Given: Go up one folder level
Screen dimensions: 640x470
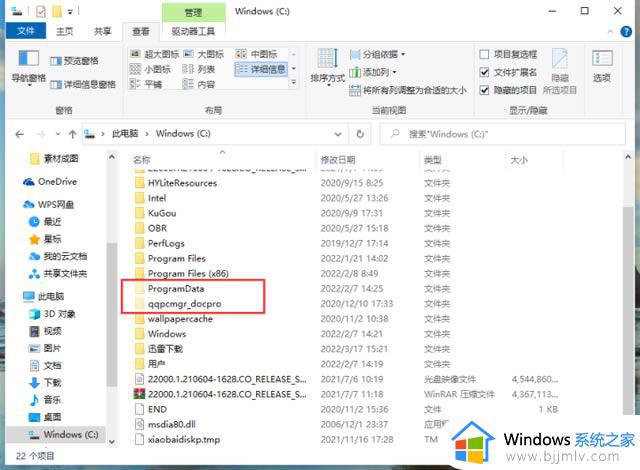Looking at the screenshot, I should (73, 134).
